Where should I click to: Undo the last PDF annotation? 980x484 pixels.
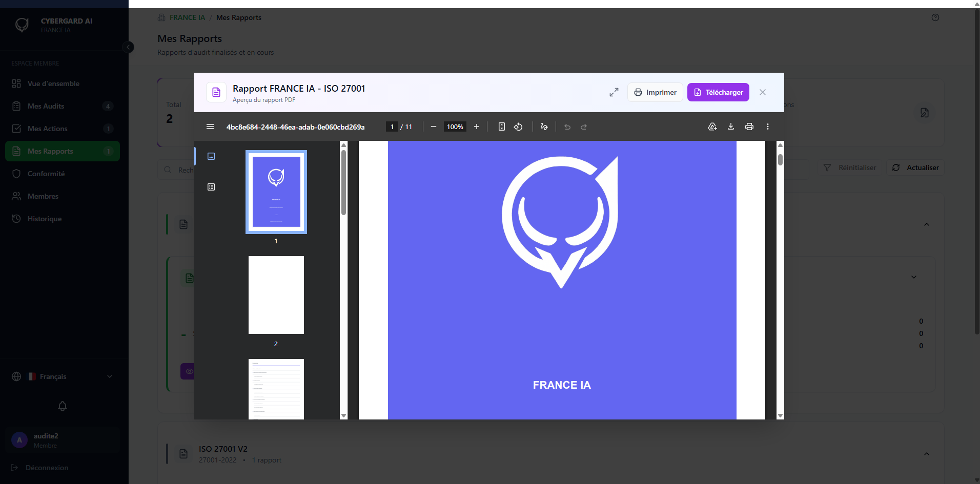tap(567, 127)
